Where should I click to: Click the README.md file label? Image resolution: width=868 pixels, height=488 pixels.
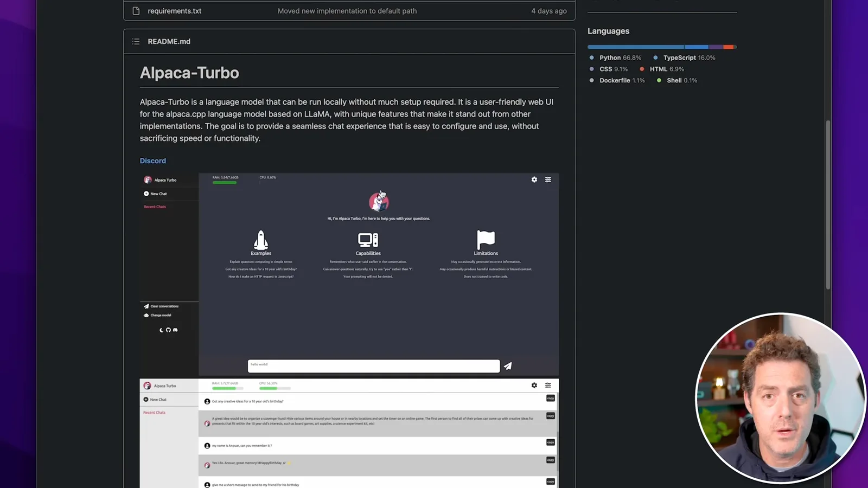[169, 41]
